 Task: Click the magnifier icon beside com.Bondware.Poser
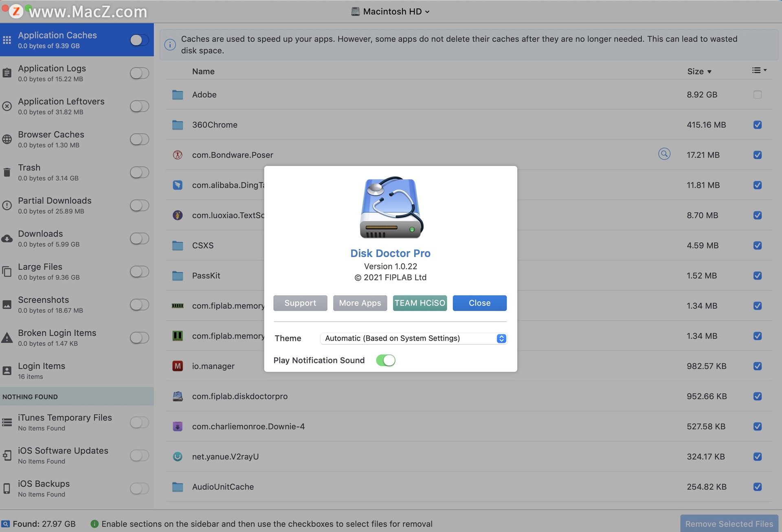664,154
